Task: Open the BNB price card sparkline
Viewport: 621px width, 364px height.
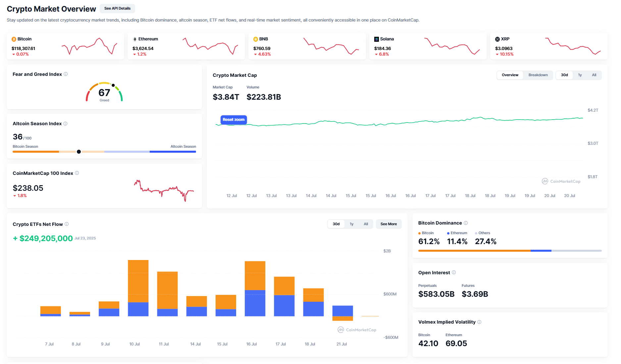Action: click(331, 46)
